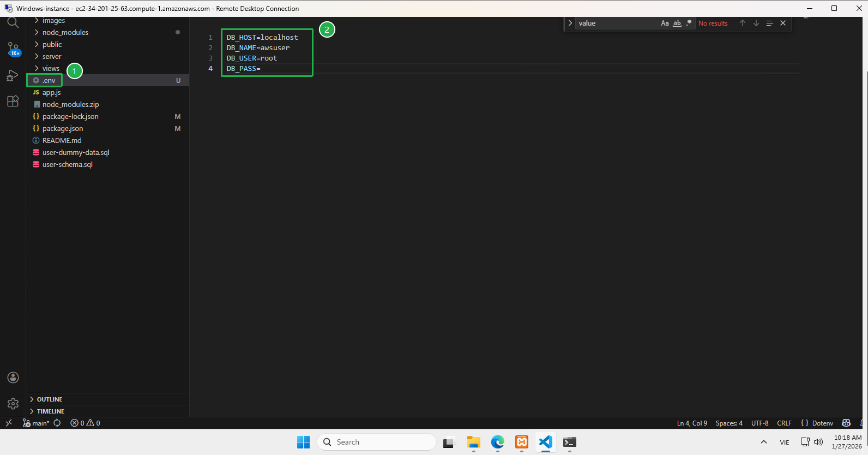Open File Explorer from taskbar
Viewport: 868px width, 455px height.
(473, 442)
